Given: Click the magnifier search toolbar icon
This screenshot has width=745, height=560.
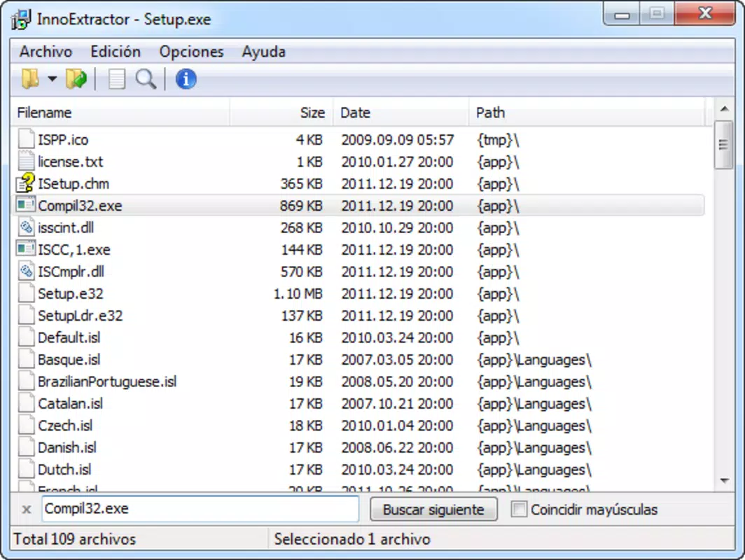Looking at the screenshot, I should coord(146,79).
